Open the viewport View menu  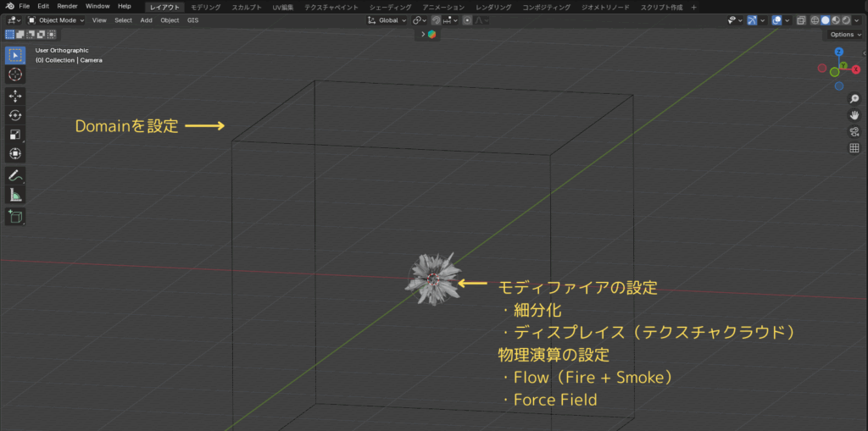coord(99,20)
